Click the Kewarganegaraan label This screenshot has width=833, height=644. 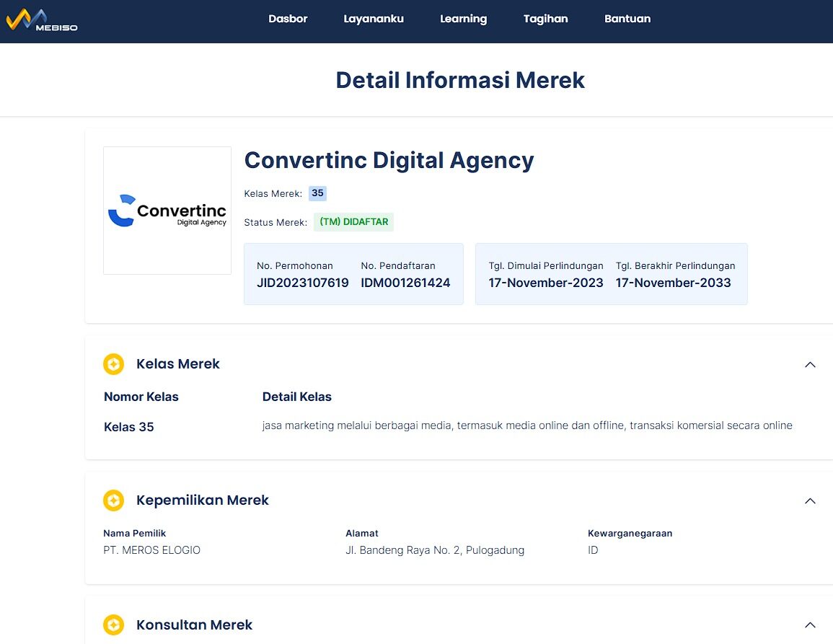[630, 533]
